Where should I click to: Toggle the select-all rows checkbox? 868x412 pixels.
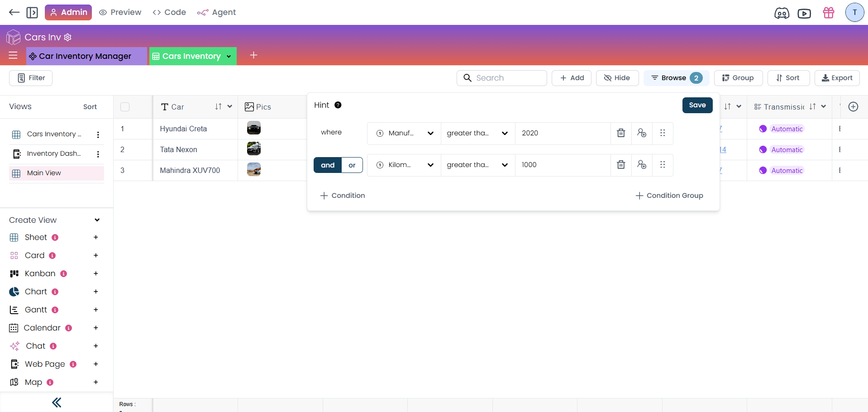125,107
